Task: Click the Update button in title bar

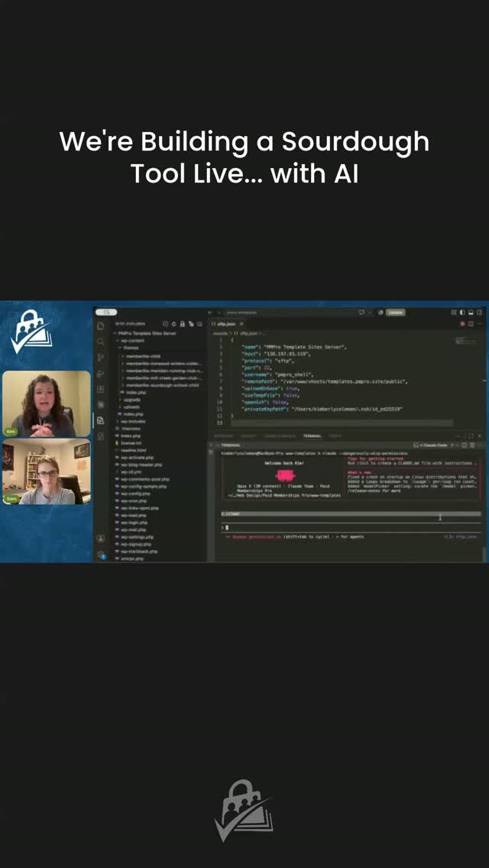Action: (396, 313)
